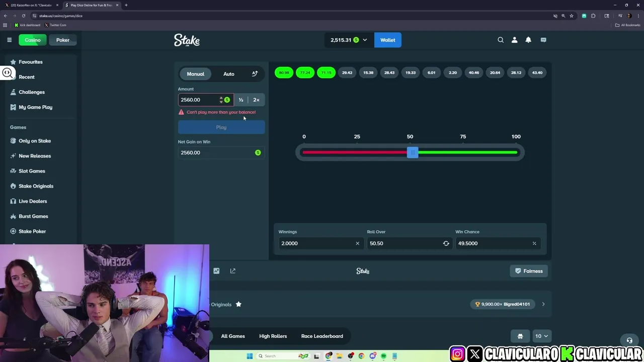The width and height of the screenshot is (644, 362).
Task: Click the pop-out game icon
Action: [x=232, y=271]
